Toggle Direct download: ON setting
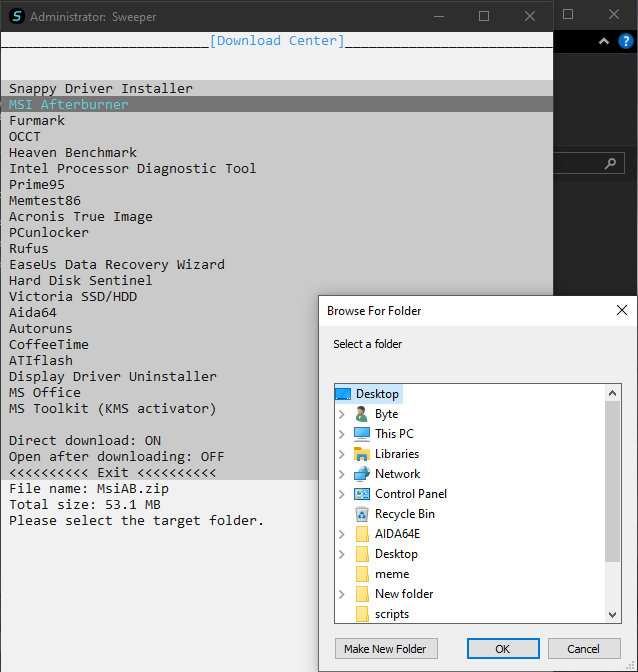638x672 pixels. (x=85, y=441)
